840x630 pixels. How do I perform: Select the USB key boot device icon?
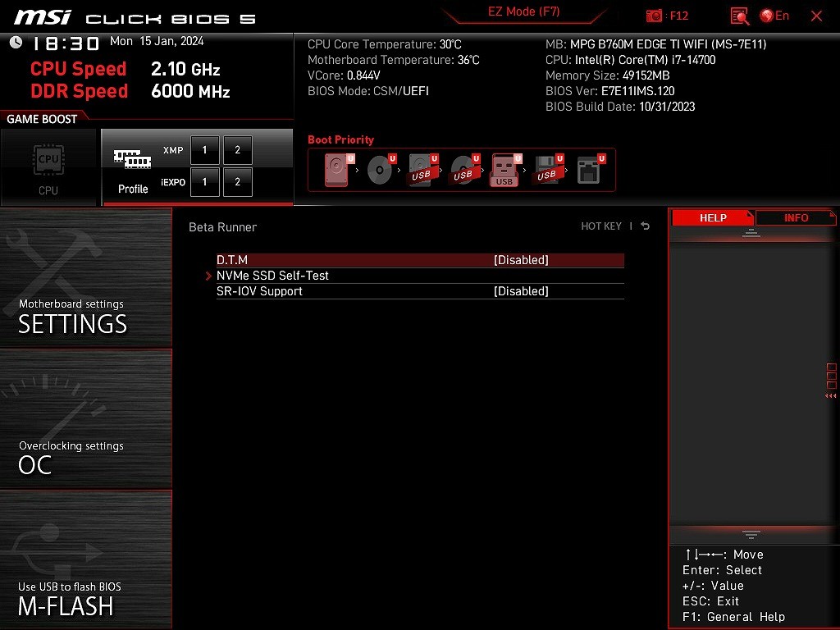pyautogui.click(x=505, y=170)
